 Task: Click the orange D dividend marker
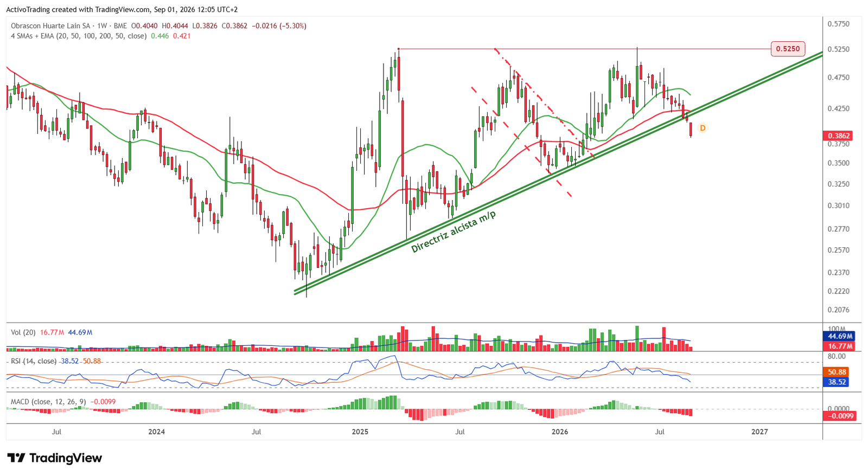click(x=703, y=128)
